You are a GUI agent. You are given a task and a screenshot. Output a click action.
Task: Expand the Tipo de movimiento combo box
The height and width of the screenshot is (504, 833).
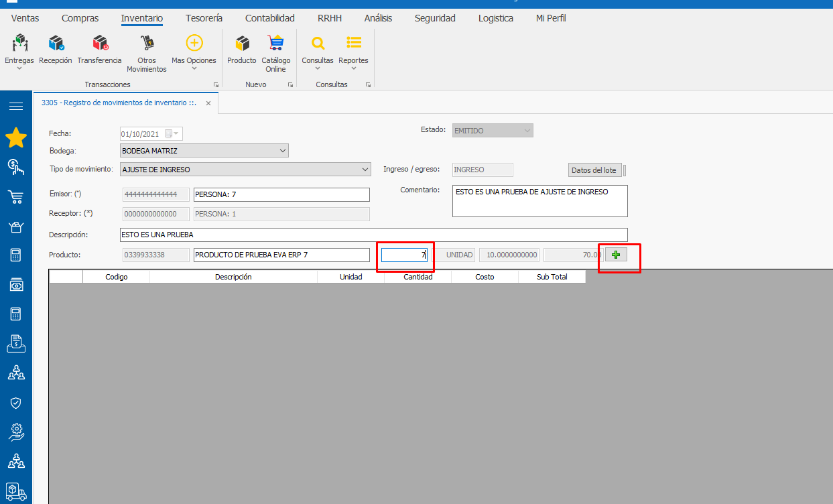(365, 170)
